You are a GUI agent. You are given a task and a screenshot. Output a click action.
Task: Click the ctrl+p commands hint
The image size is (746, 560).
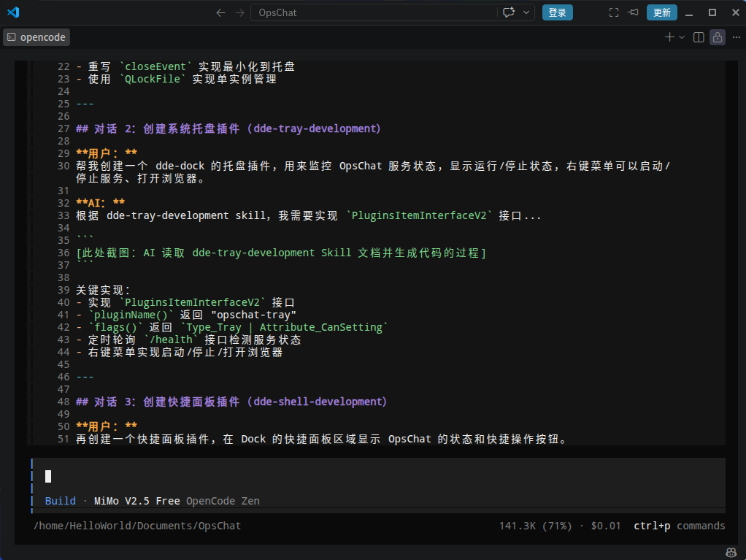680,526
